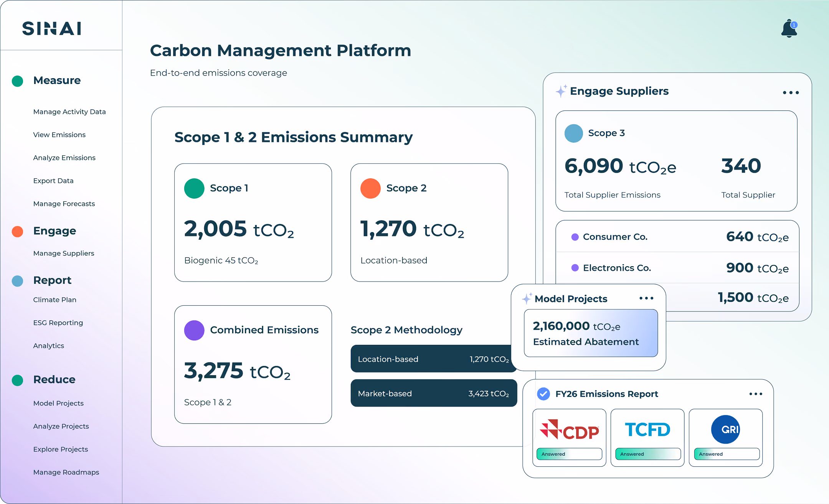
Task: Click the Scope 2 orange circle icon
Action: (370, 188)
